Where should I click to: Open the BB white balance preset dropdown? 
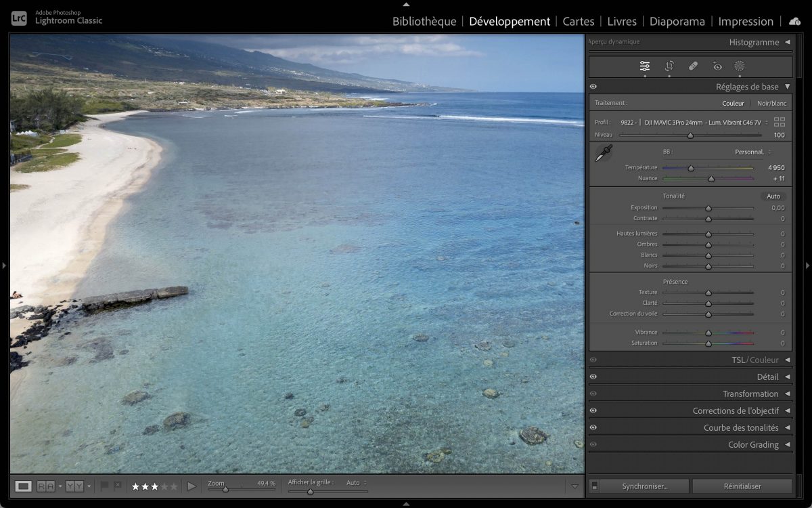752,152
